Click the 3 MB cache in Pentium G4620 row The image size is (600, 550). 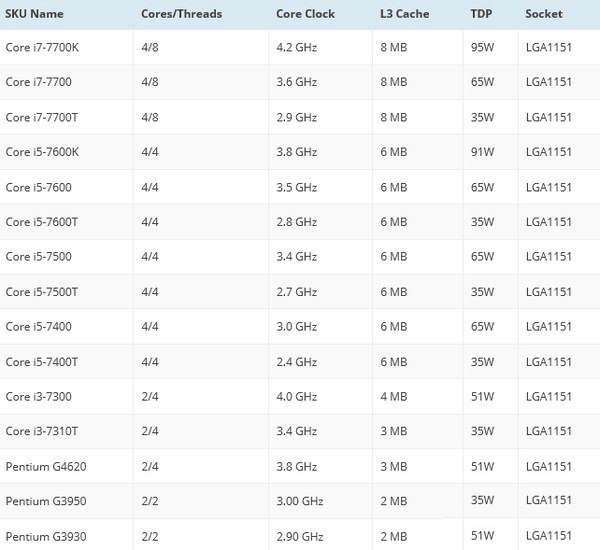coord(394,467)
